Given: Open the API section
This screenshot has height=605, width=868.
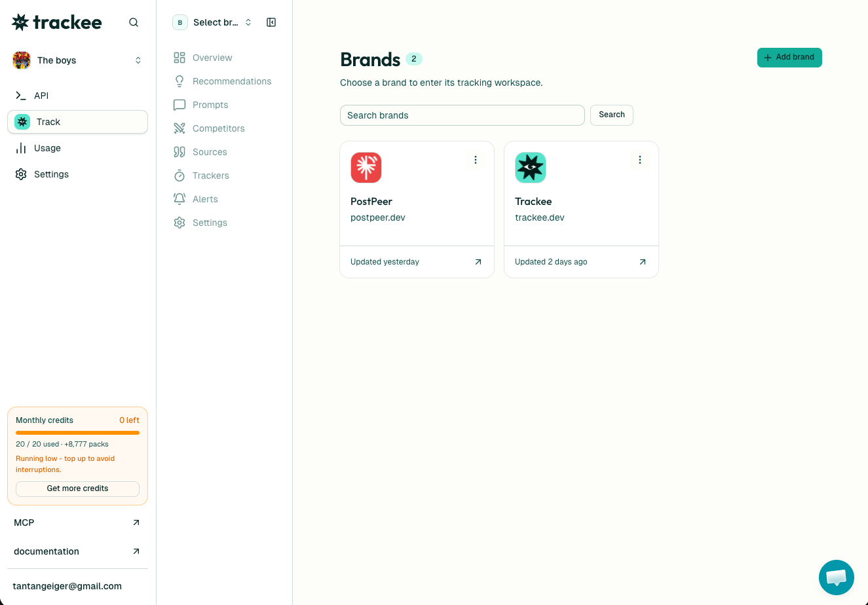Looking at the screenshot, I should click(x=77, y=96).
